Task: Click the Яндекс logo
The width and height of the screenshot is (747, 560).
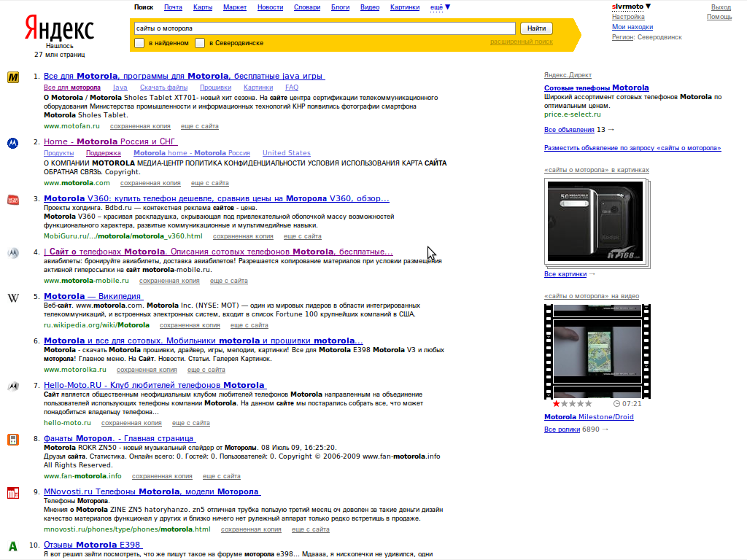Action: (60, 28)
